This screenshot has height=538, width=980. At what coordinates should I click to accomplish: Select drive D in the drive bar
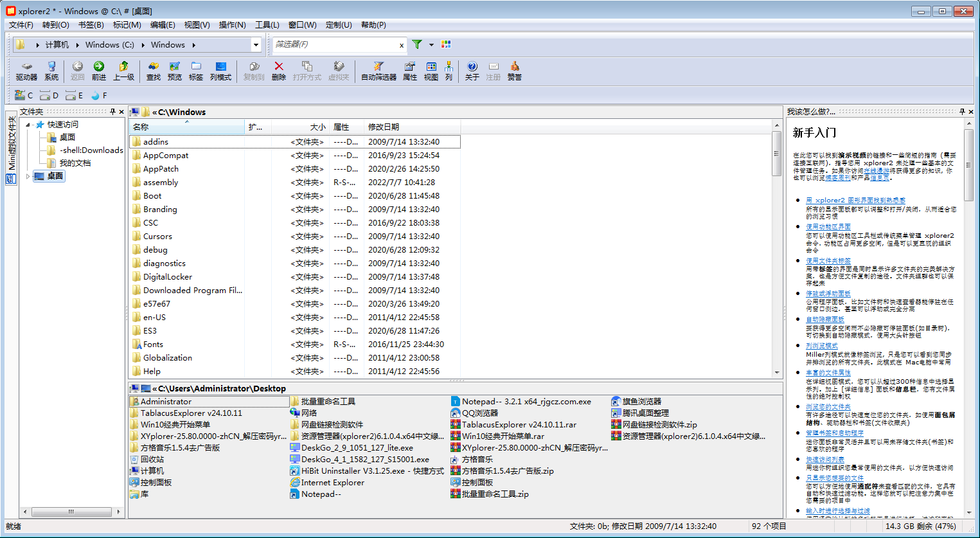point(49,96)
